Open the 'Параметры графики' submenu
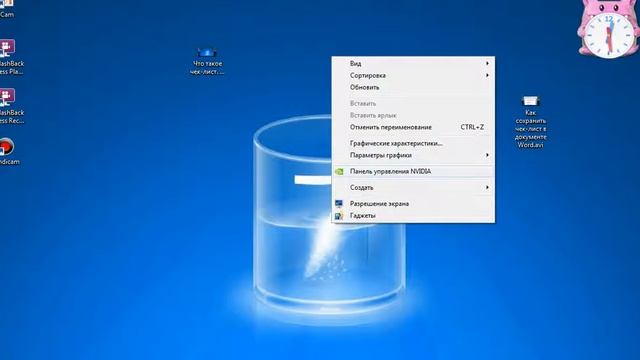Image resolution: width=640 pixels, height=360 pixels. 413,156
